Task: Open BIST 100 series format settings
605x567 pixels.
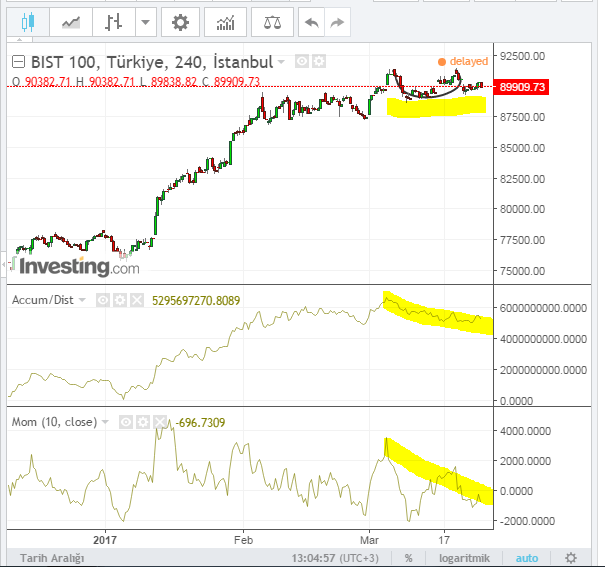Action: (319, 61)
